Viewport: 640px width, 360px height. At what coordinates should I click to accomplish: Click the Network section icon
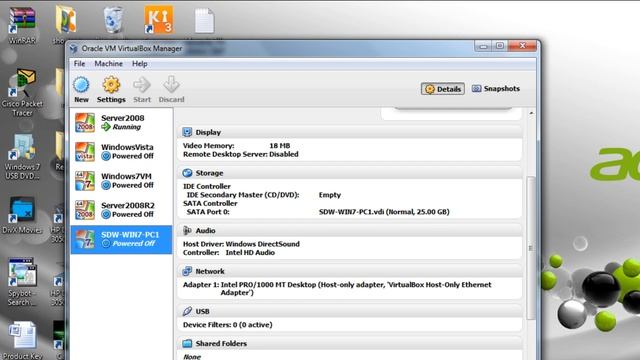(x=187, y=271)
